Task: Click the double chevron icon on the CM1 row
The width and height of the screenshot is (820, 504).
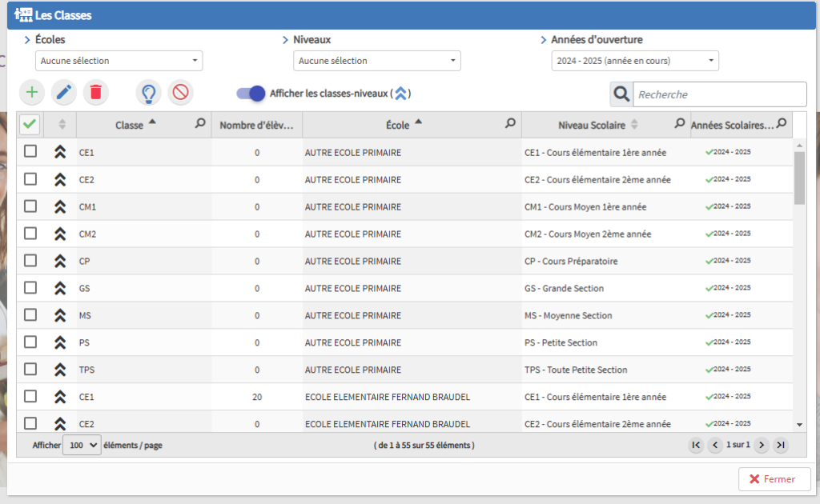Action: click(59, 207)
